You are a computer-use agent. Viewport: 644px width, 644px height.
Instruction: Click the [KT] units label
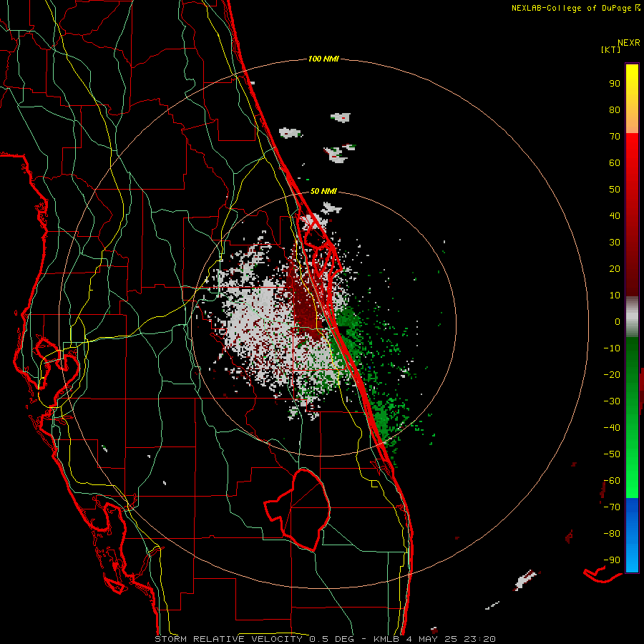[610, 49]
